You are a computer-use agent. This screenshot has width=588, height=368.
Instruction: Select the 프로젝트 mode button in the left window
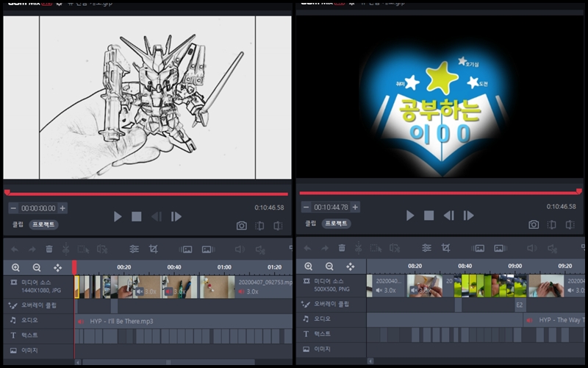click(x=43, y=224)
